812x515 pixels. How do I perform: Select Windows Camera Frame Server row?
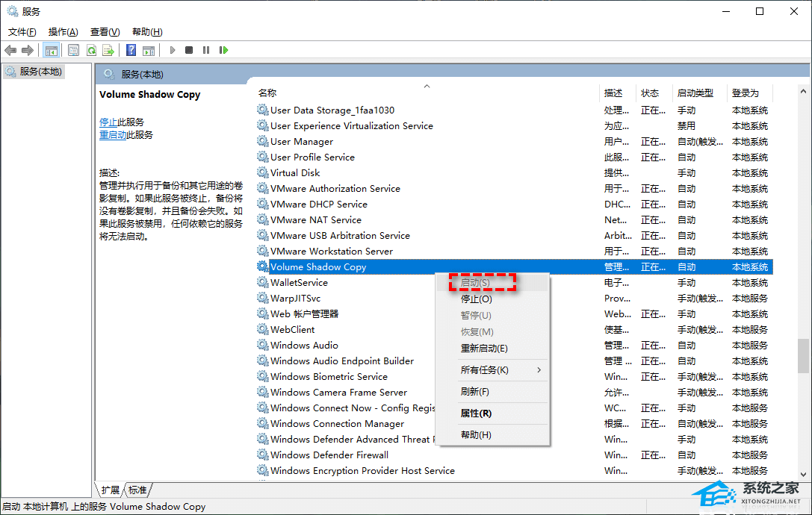click(514, 393)
